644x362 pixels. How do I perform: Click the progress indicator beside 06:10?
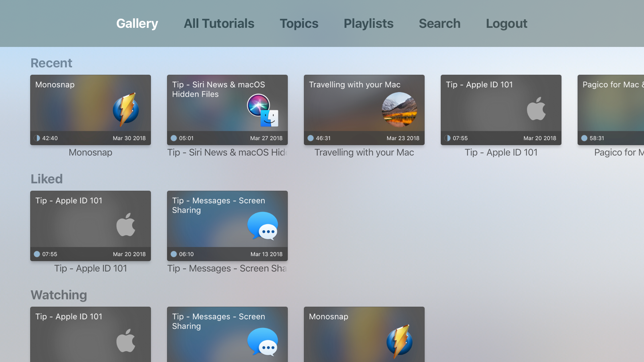coord(174,254)
